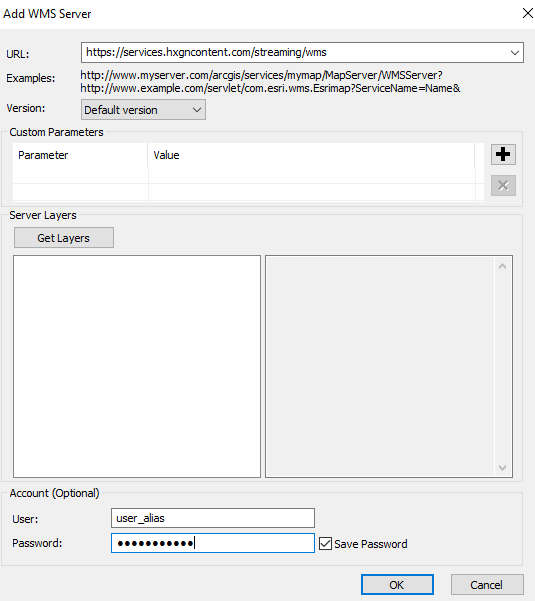This screenshot has height=601, width=535.
Task: Click the Password input field
Action: pos(213,543)
